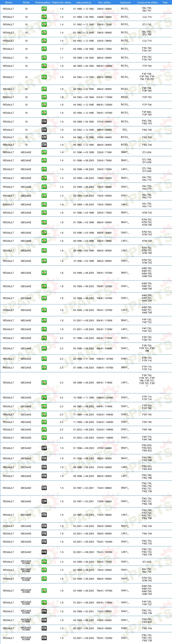
Task: Click ON icon in row F8Q 620, F8Q 624, F8Q 622
Action: tap(44, 448)
